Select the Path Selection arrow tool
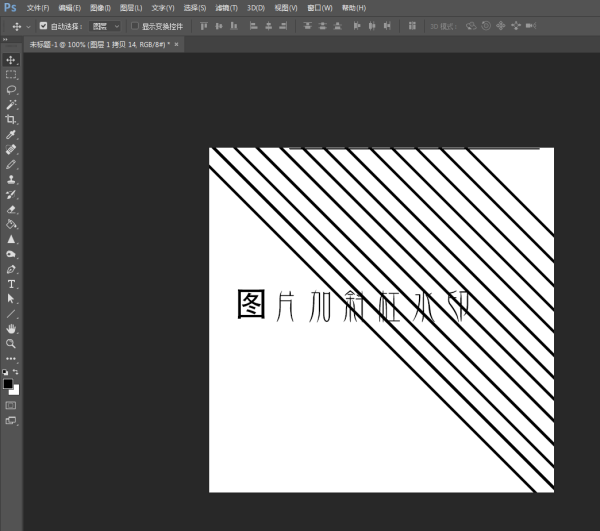Screen dimensions: 600x531 pos(11,299)
